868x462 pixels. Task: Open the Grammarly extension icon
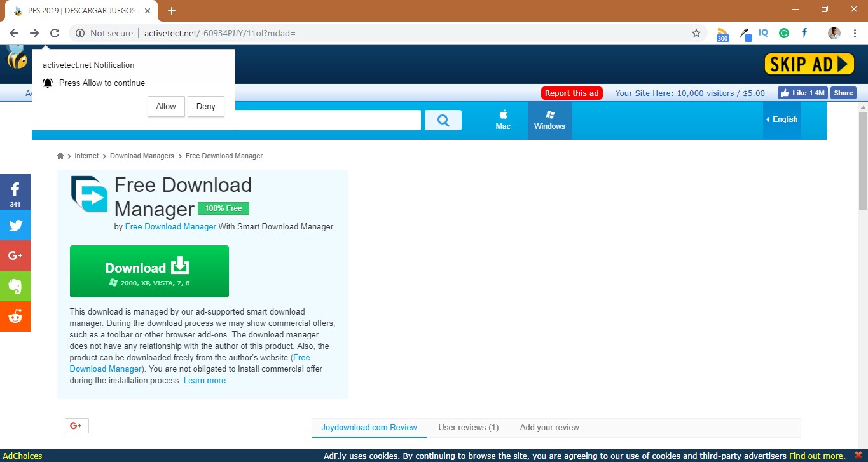coord(784,32)
